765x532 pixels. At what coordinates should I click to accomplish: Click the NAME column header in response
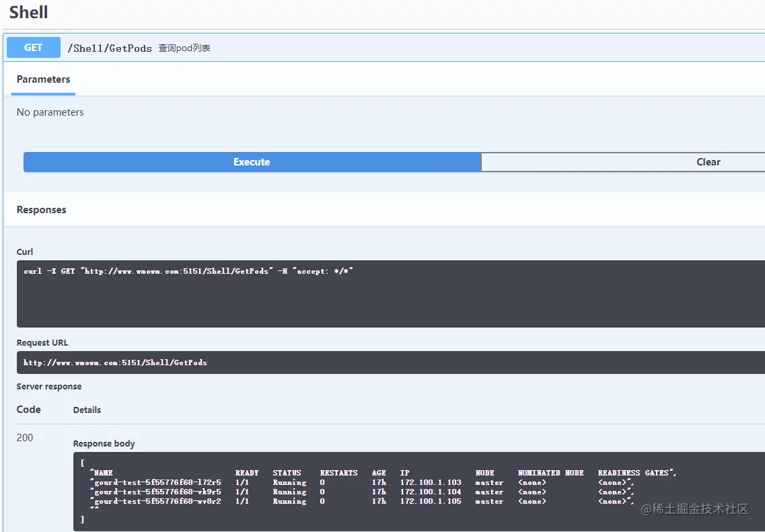[x=103, y=473]
